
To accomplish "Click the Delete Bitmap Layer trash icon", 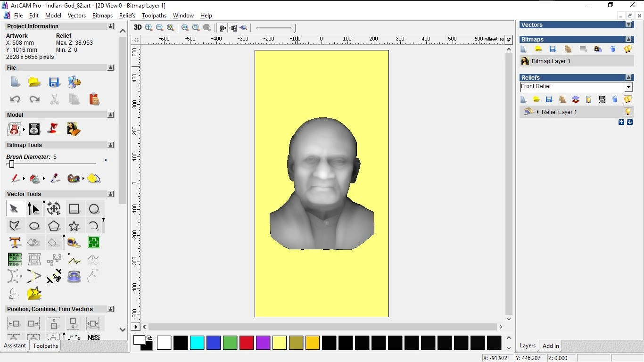I will point(613,49).
